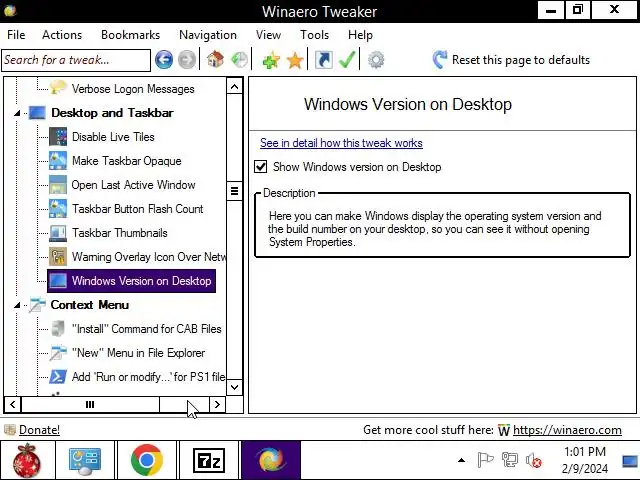Add this tweak to bookmarks via the plus-star icon

(271, 60)
